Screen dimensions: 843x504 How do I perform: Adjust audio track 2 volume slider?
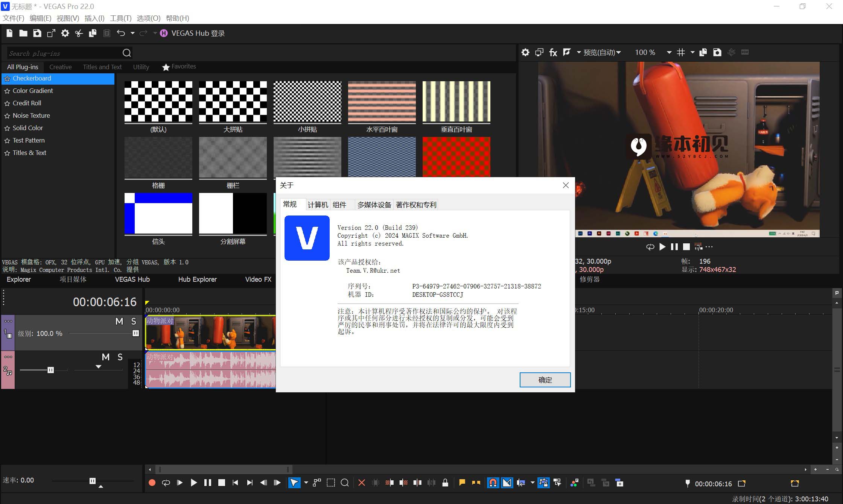point(50,370)
